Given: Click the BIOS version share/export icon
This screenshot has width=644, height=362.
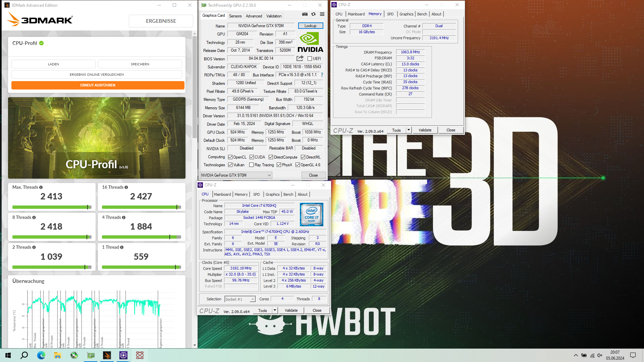Looking at the screenshot, I should (300, 58).
